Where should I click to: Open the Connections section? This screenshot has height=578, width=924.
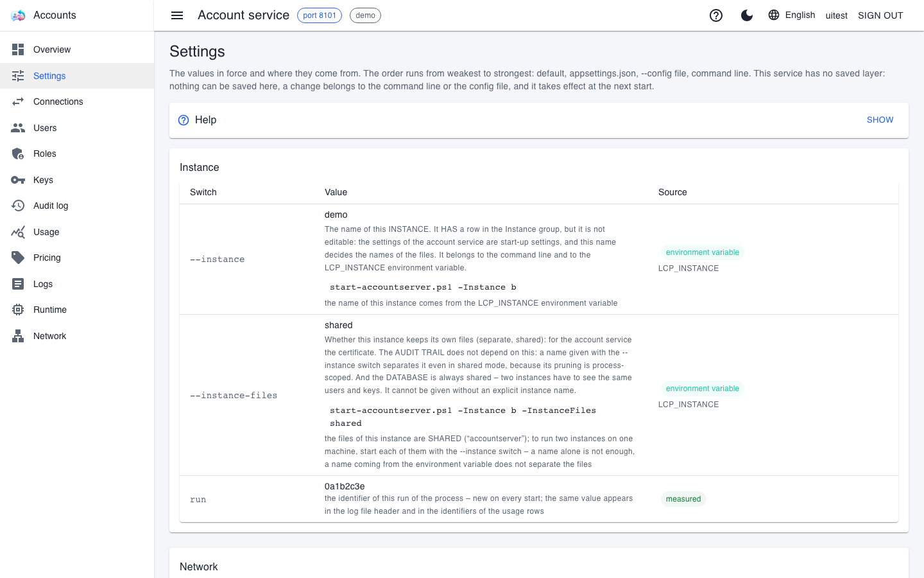point(77,101)
